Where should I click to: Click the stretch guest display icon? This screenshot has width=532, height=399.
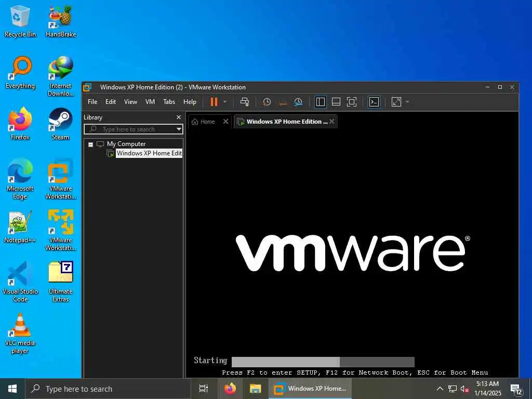tap(396, 102)
